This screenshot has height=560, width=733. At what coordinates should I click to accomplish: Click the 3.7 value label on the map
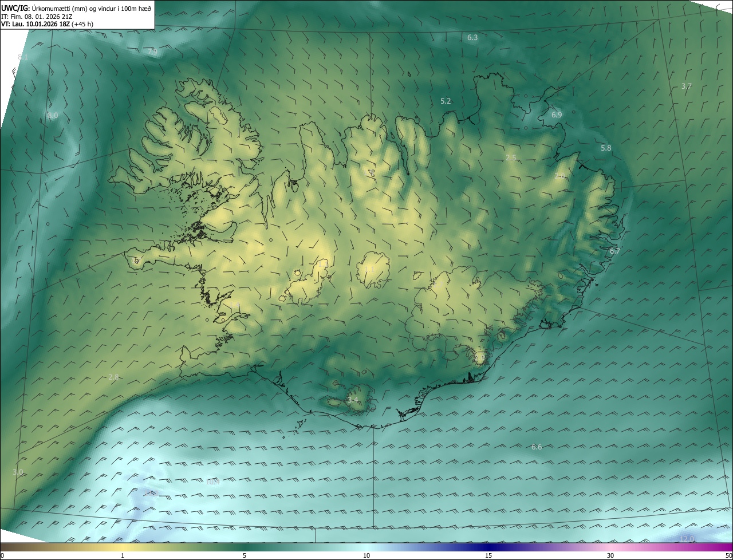687,86
